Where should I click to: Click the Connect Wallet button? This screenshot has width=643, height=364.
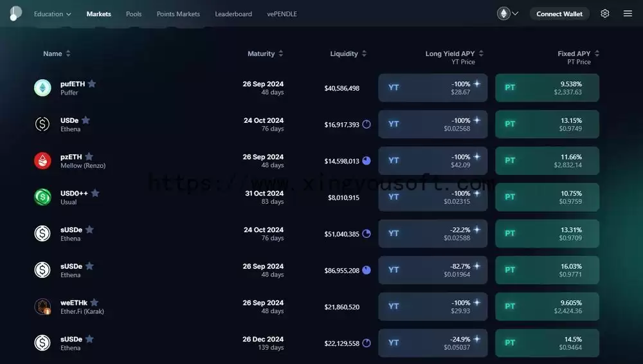point(559,14)
